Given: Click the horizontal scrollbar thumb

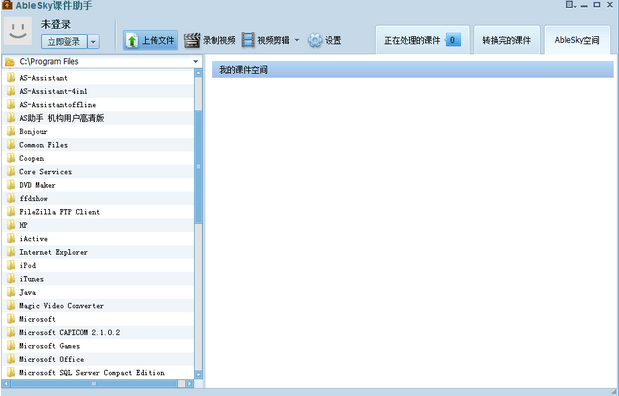Looking at the screenshot, I should [x=94, y=383].
